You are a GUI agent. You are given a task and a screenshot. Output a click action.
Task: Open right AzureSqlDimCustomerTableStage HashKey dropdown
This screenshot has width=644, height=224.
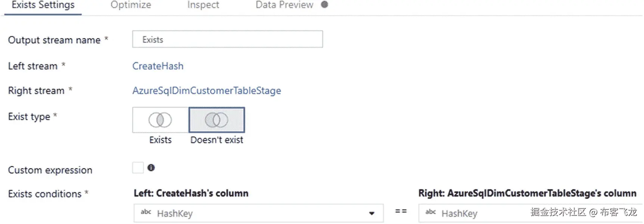[531, 213]
